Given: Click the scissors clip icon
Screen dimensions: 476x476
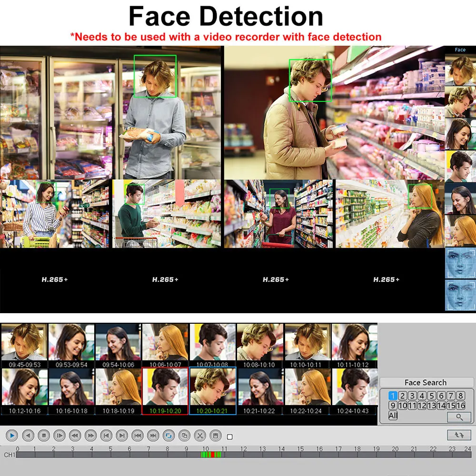Looking at the screenshot, I should coord(200,436).
